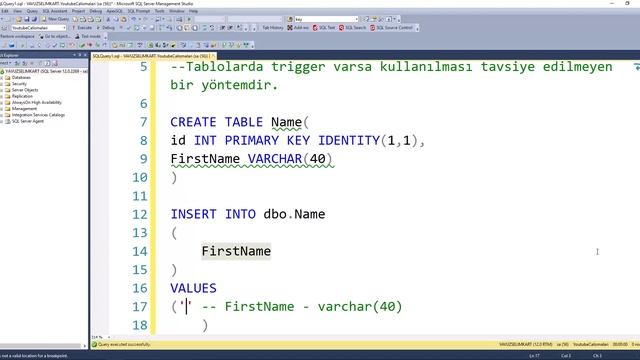Click the Open File folder icon
Screen dimensions: 640x360
pyautogui.click(x=19, y=19)
